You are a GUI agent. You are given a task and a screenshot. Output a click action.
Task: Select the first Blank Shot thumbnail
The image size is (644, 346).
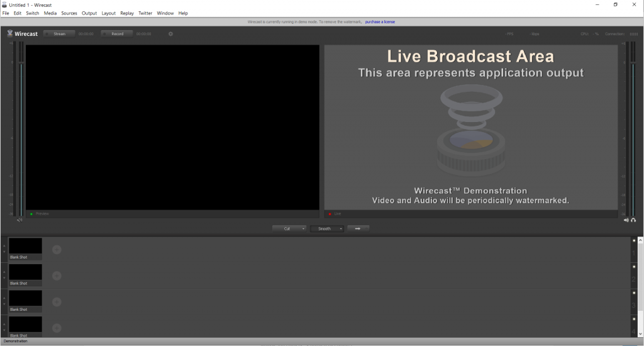coord(26,246)
